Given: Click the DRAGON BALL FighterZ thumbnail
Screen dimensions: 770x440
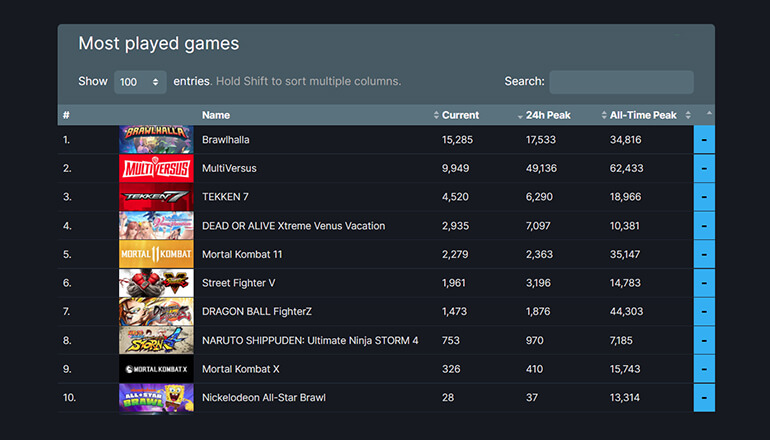Looking at the screenshot, I should tap(156, 311).
